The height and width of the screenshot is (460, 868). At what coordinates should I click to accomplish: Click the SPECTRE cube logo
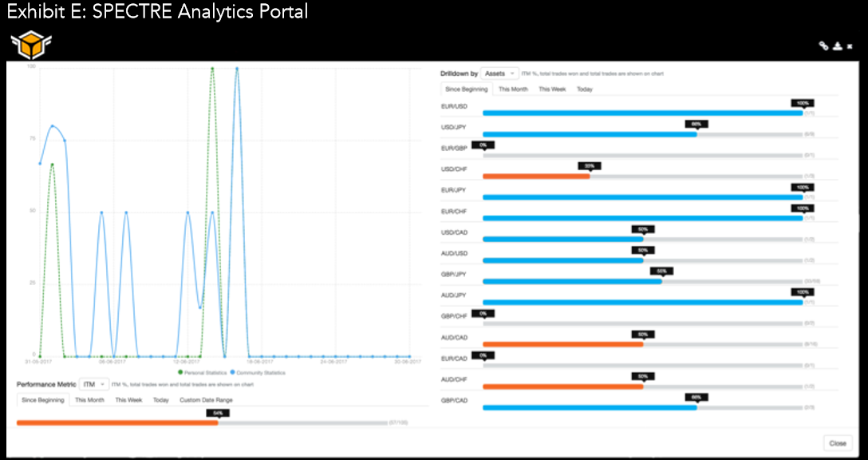31,45
